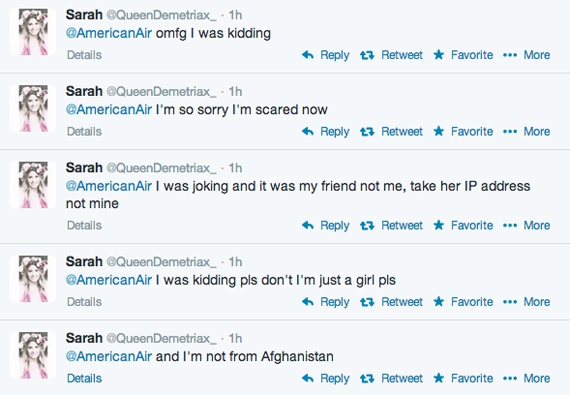
Task: Click Sarah's avatar on 'I'm just a girl' tweet
Action: [x=33, y=279]
